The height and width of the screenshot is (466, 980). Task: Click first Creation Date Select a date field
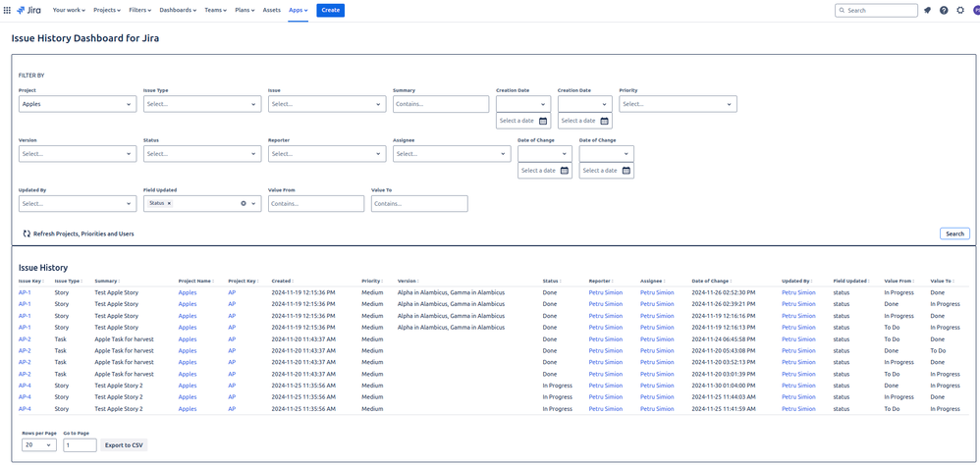coord(523,121)
